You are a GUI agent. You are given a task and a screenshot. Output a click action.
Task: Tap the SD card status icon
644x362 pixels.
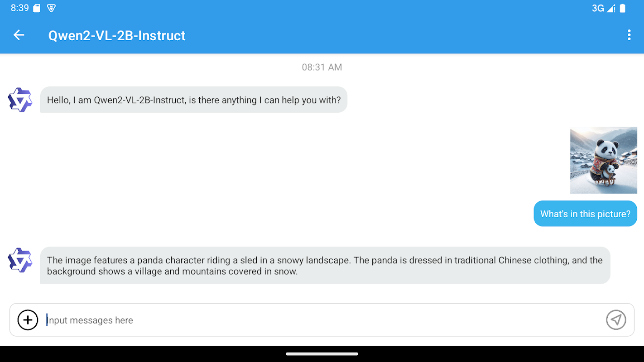tap(37, 8)
